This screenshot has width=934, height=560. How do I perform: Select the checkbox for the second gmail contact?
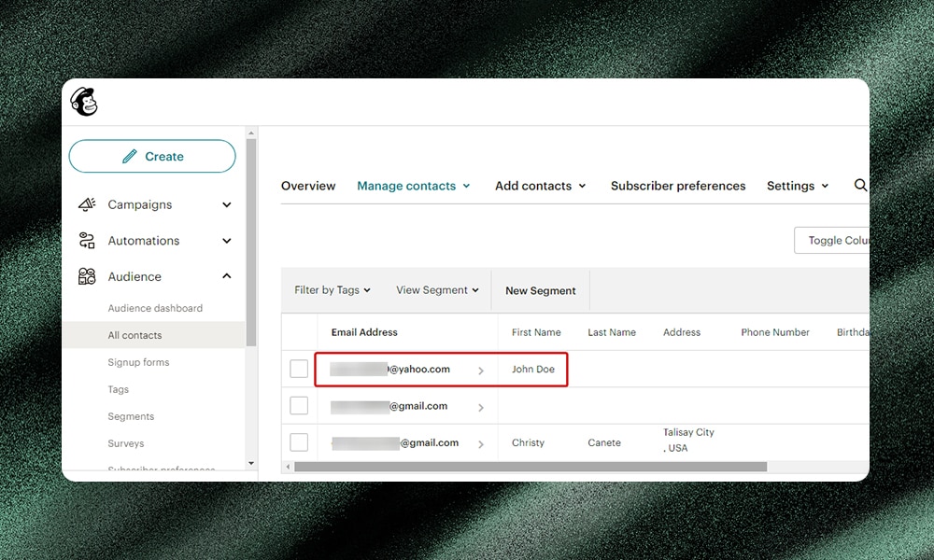point(299,405)
